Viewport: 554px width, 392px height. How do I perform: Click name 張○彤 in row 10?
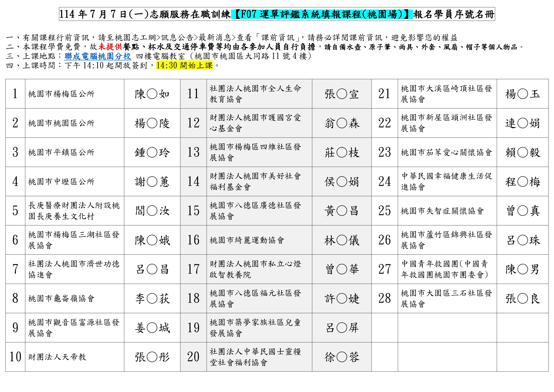point(152,357)
